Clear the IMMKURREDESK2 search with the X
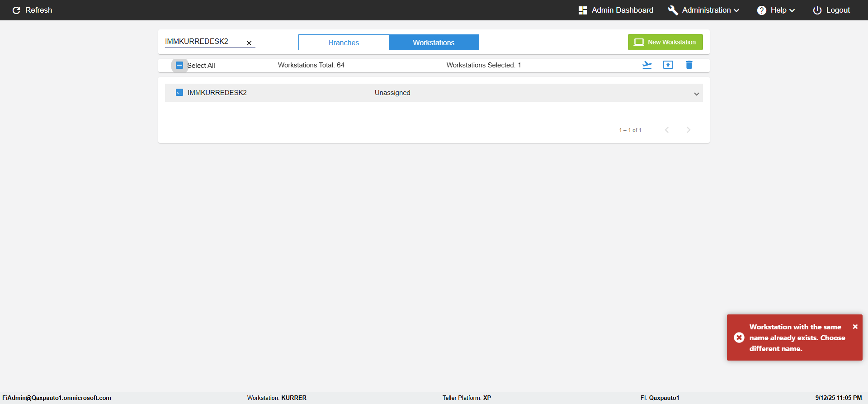Viewport: 868px width, 404px height. click(249, 43)
